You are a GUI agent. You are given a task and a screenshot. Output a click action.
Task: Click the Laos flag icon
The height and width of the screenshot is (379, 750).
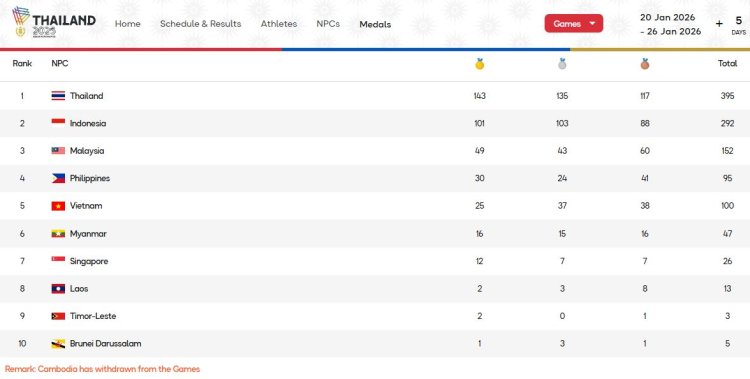point(58,289)
